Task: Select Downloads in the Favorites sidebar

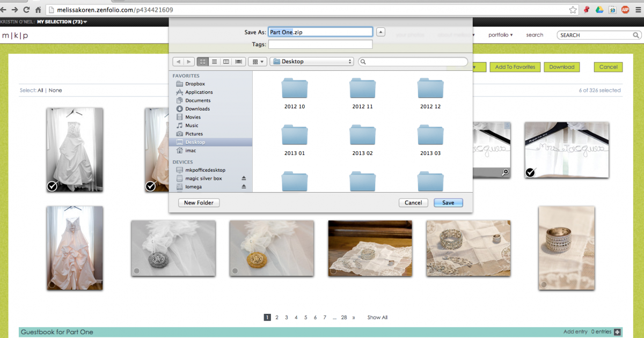Action: (197, 109)
